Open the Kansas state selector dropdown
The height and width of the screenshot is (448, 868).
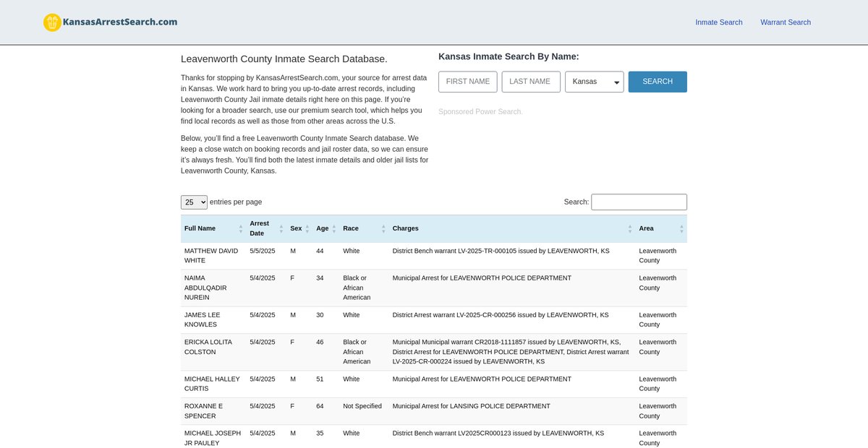[x=594, y=82]
